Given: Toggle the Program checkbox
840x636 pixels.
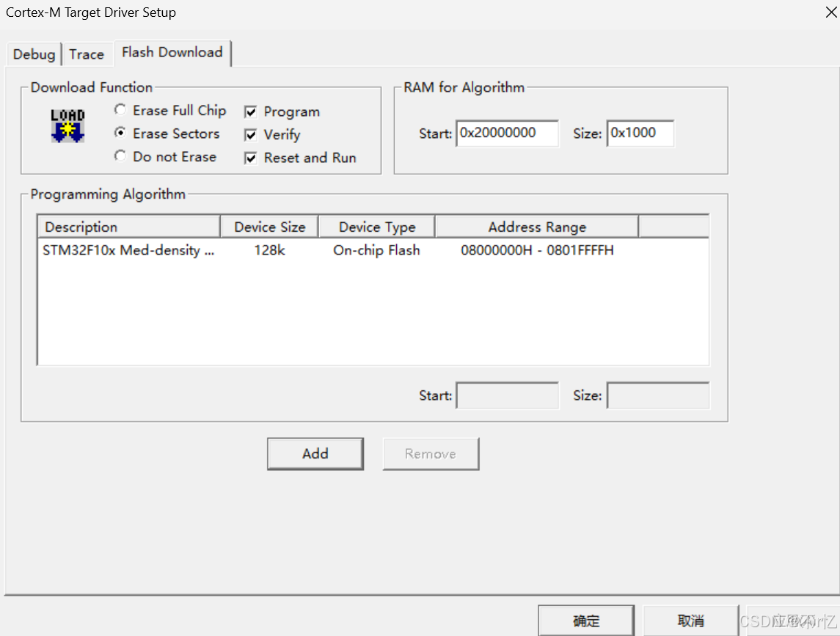Looking at the screenshot, I should point(250,112).
